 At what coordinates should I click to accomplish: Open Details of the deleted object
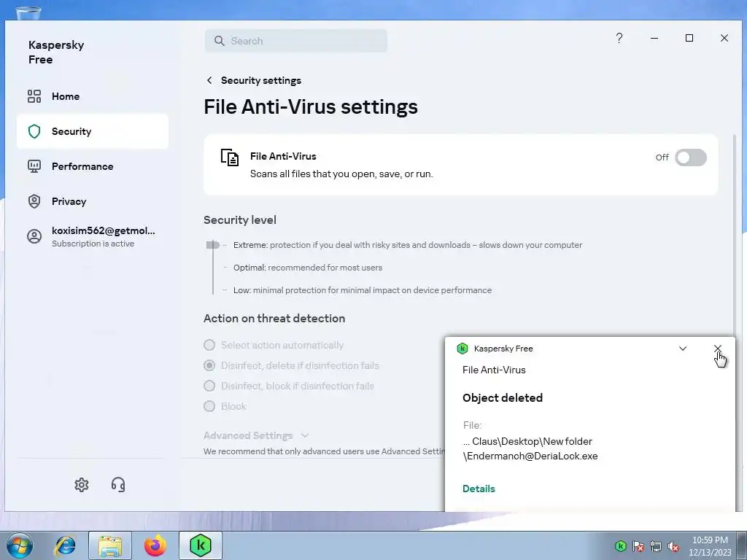pyautogui.click(x=479, y=489)
